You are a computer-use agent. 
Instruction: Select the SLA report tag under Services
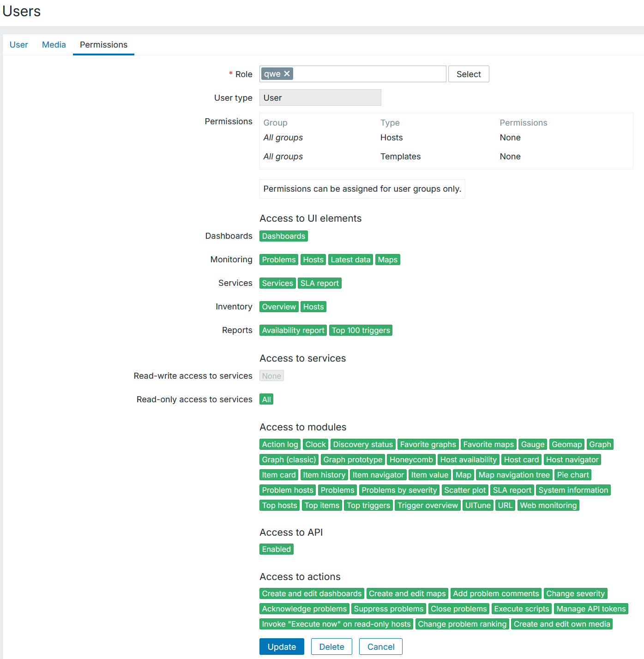coord(319,283)
